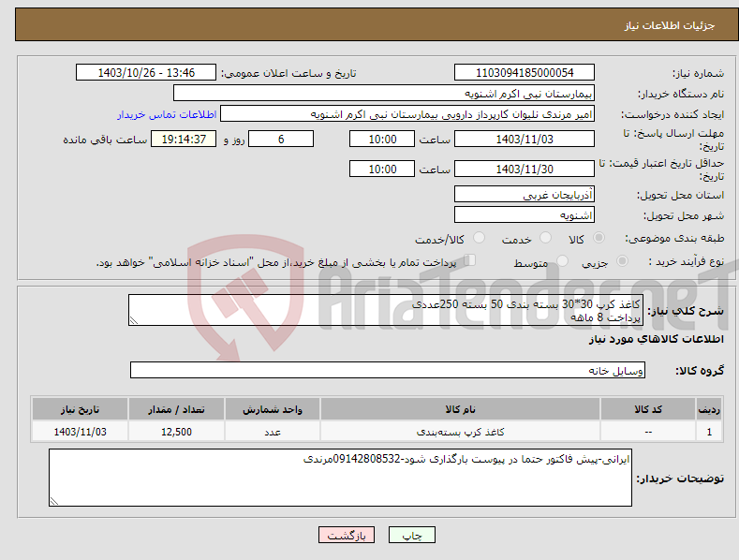Select the خدمت radio button
The width and height of the screenshot is (739, 560).
pos(545,238)
